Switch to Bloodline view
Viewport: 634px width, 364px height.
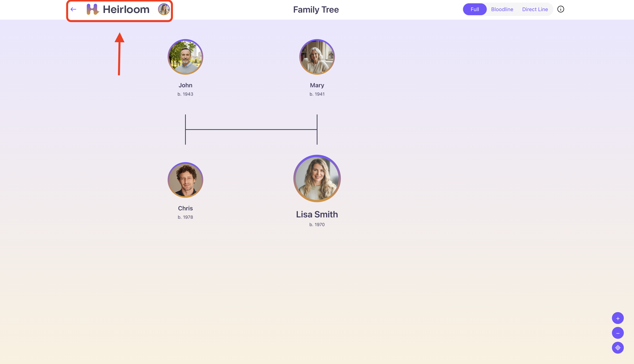502,9
